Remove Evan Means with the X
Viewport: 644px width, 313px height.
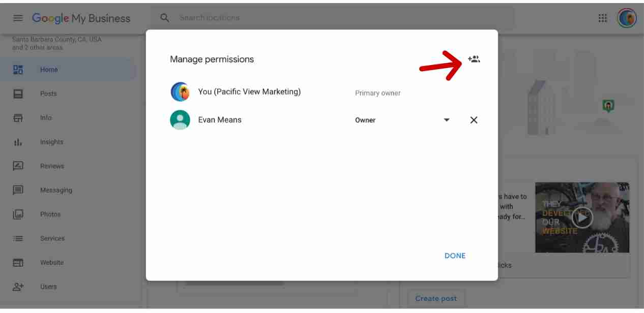(474, 120)
